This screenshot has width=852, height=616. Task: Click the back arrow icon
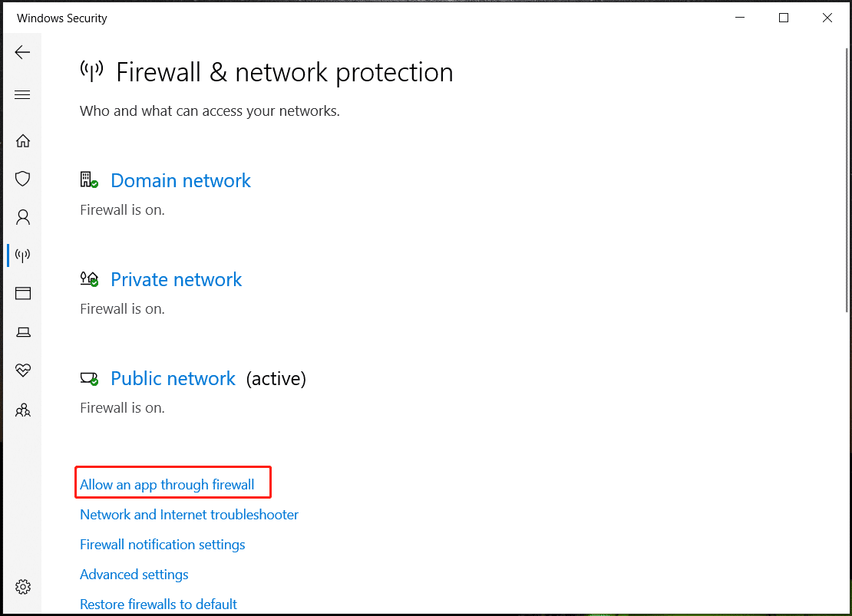[22, 52]
